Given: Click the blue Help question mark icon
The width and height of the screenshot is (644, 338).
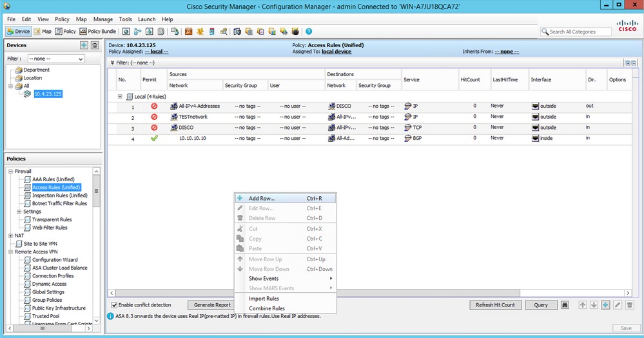Looking at the screenshot, I should [309, 31].
